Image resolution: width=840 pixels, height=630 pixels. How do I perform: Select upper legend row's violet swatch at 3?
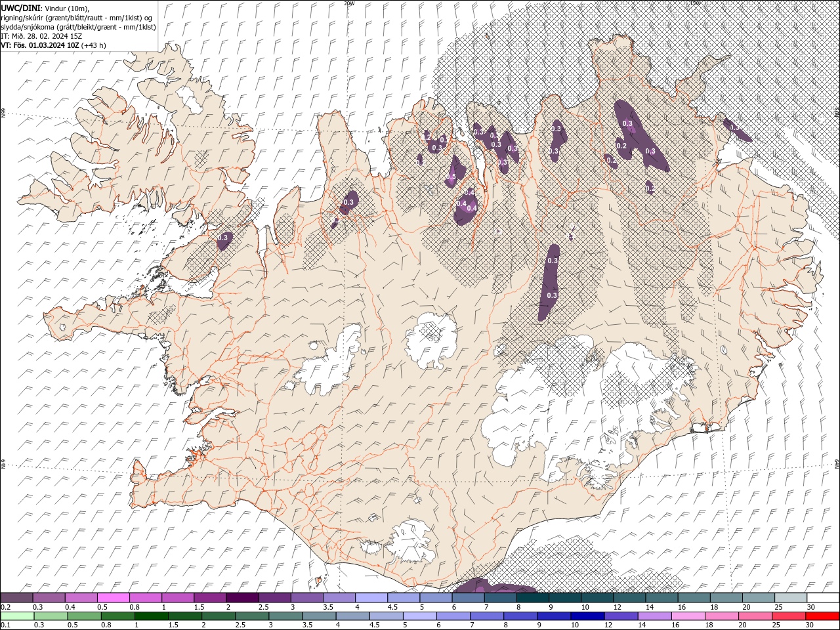[306, 598]
